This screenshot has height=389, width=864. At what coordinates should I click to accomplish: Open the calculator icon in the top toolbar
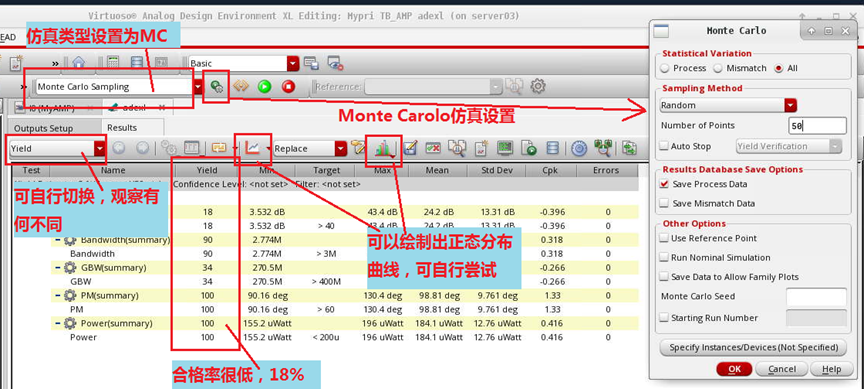click(114, 63)
